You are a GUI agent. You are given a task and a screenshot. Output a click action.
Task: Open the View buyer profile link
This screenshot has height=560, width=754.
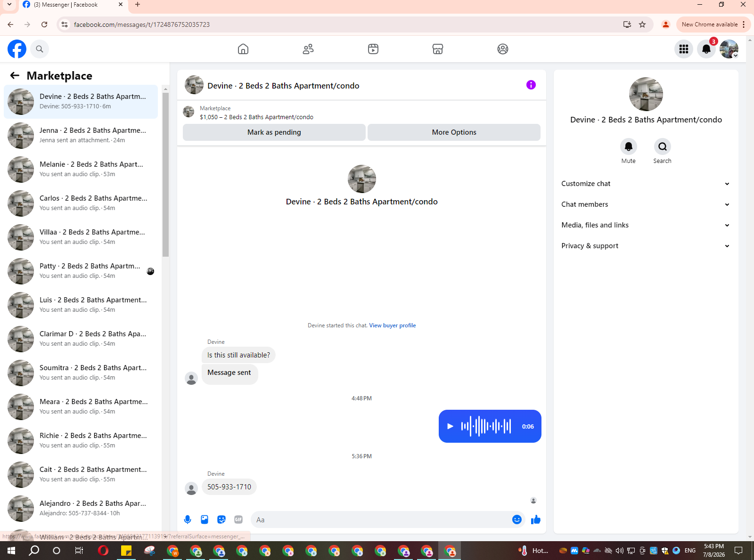[393, 325]
